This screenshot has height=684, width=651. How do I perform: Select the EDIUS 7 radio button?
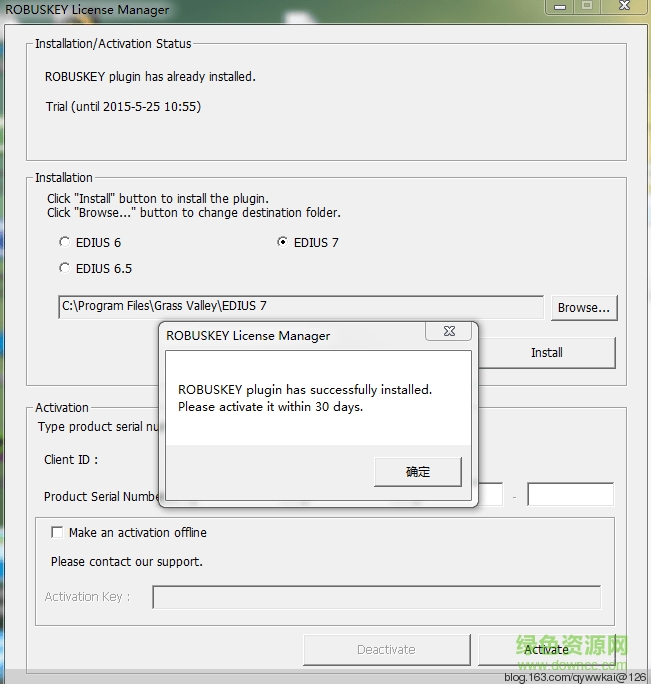283,242
